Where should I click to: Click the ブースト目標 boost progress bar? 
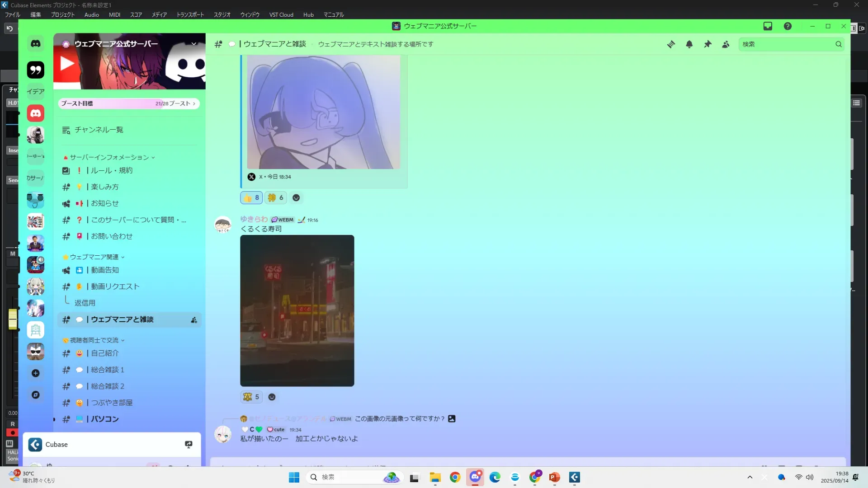coord(129,103)
